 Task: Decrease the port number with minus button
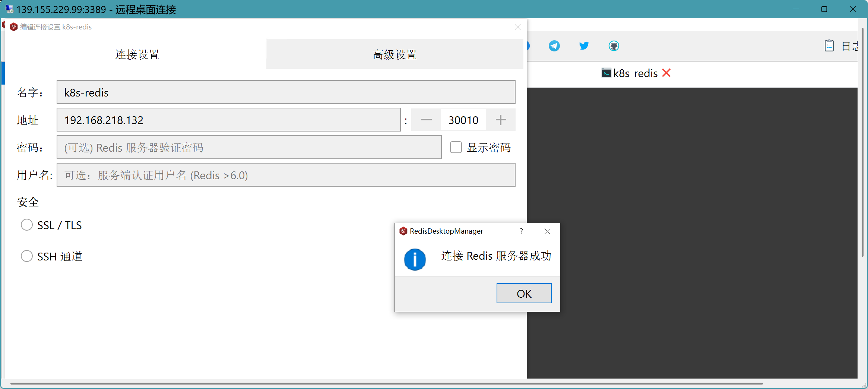[426, 120]
